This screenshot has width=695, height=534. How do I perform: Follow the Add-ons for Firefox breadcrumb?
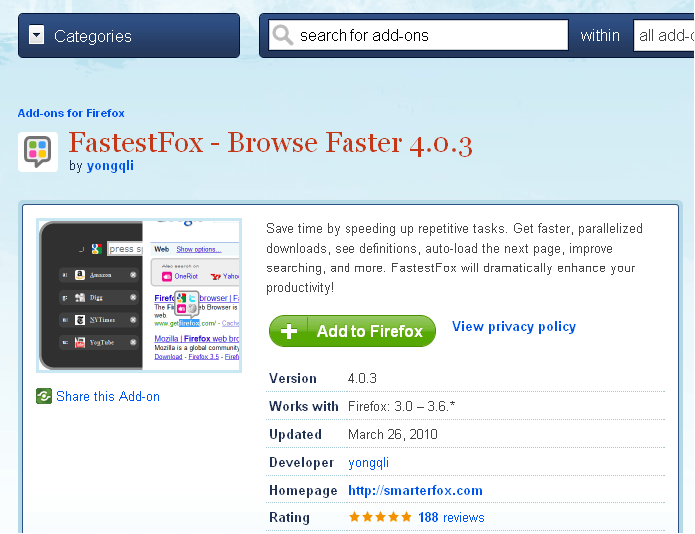(71, 113)
